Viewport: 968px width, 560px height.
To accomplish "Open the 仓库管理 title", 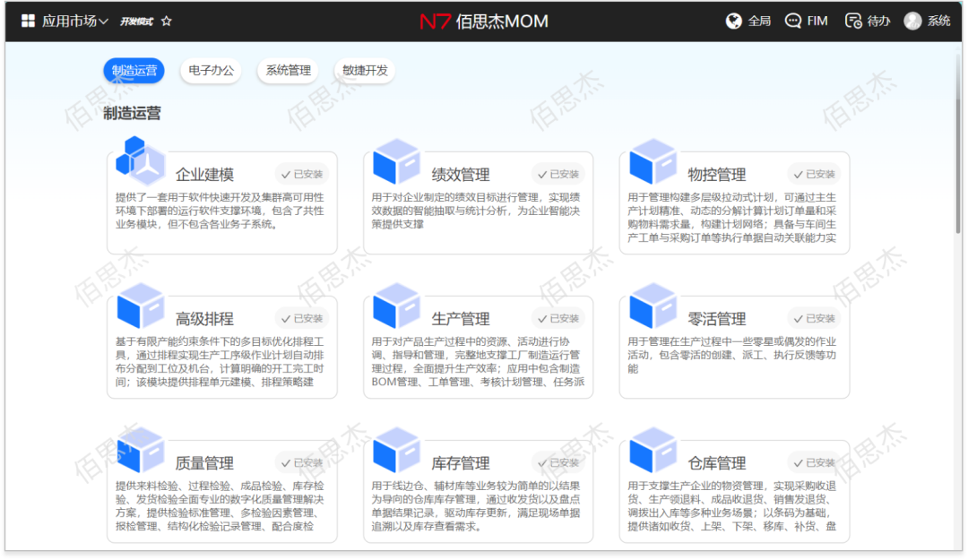I will click(717, 463).
